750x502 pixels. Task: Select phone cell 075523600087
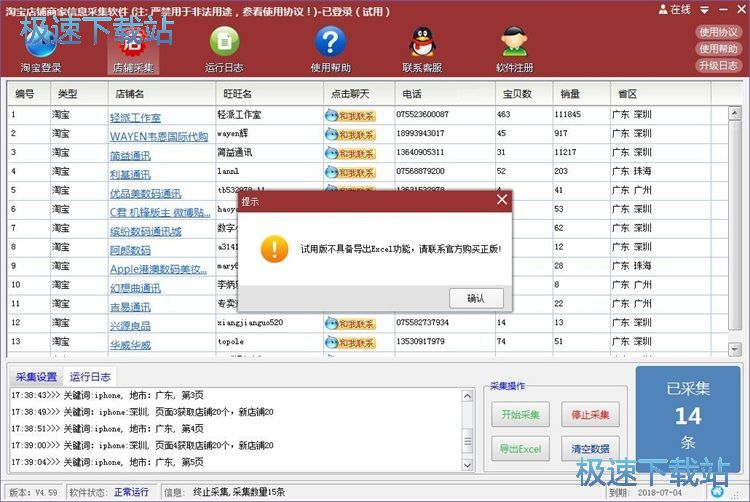422,114
